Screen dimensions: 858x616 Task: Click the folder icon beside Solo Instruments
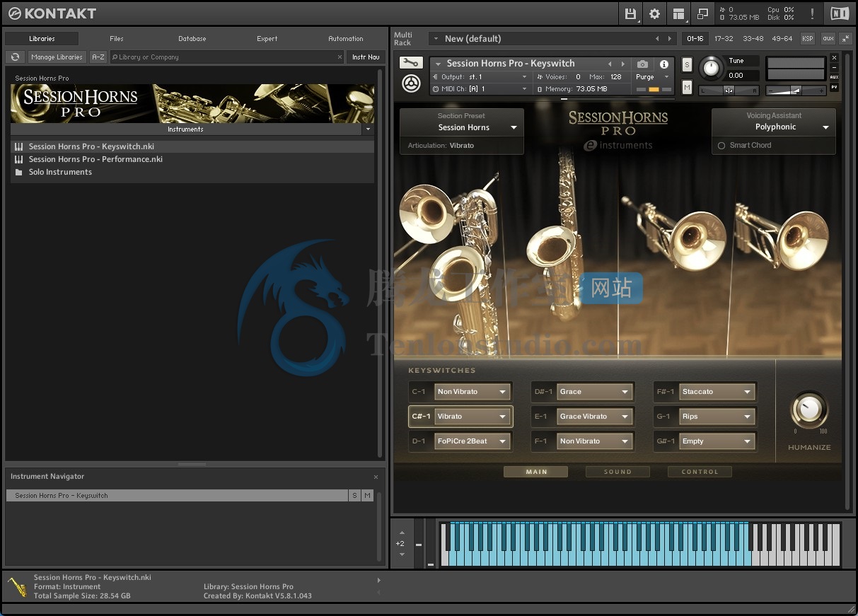pyautogui.click(x=19, y=173)
